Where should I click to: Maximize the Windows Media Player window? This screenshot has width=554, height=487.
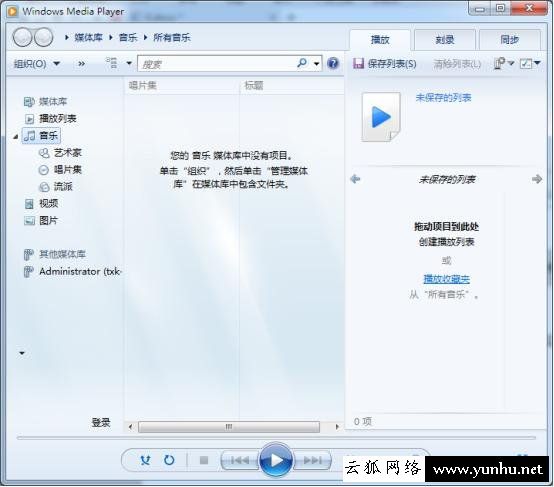coord(500,8)
